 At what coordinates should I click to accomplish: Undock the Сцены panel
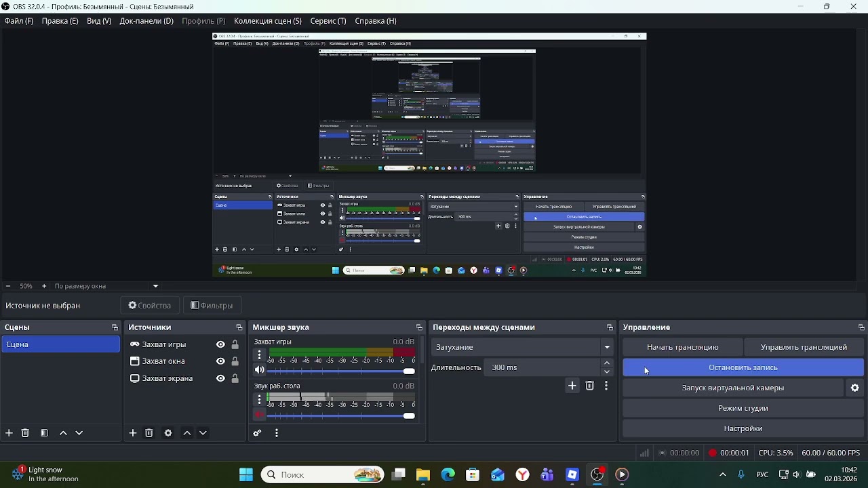(x=115, y=327)
